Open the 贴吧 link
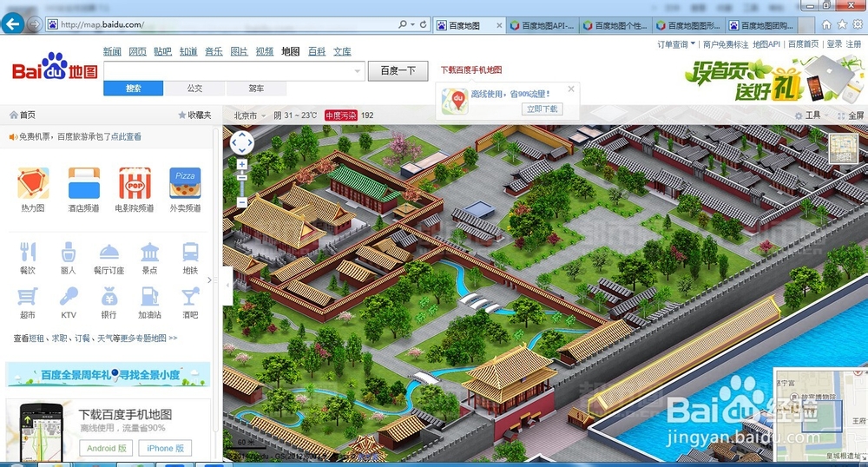This screenshot has width=868, height=467. (163, 51)
